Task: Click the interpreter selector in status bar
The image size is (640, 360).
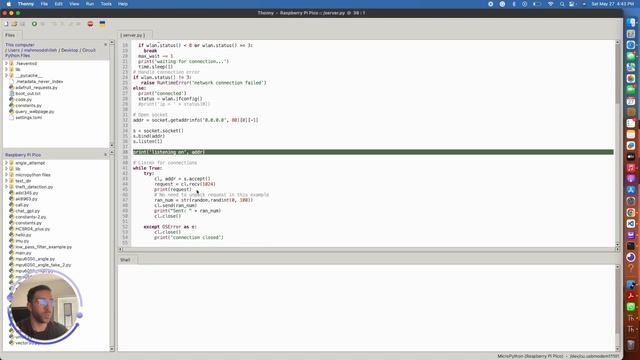Action: point(558,356)
